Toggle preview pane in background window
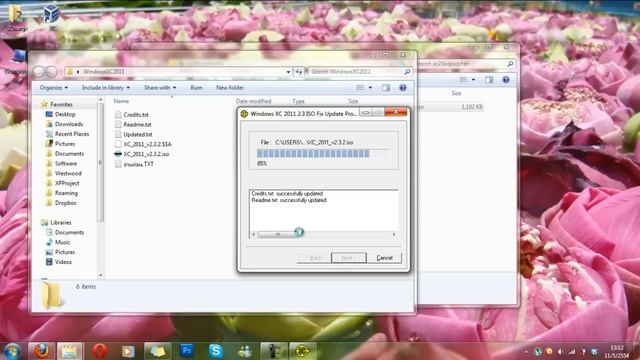640x360 pixels. point(489,80)
